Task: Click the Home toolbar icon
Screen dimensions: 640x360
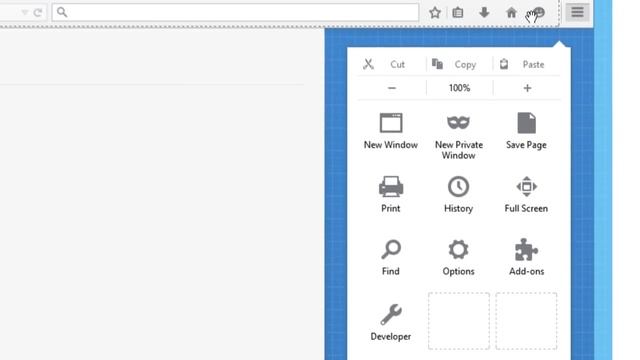Action: tap(511, 13)
